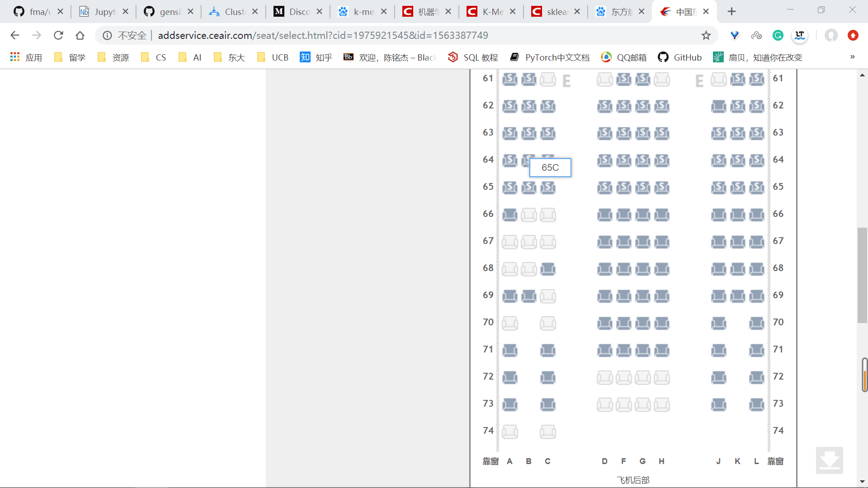
Task: Select available seat 61H
Action: [661, 80]
